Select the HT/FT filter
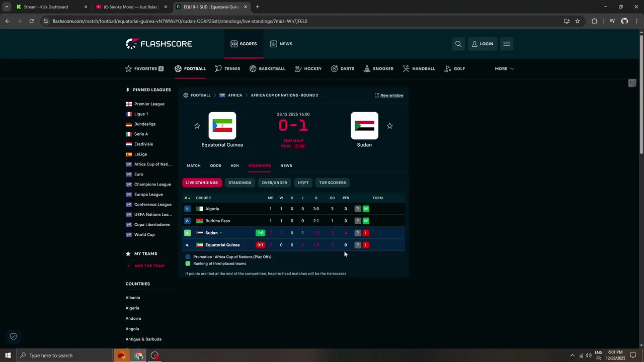 coord(303,183)
